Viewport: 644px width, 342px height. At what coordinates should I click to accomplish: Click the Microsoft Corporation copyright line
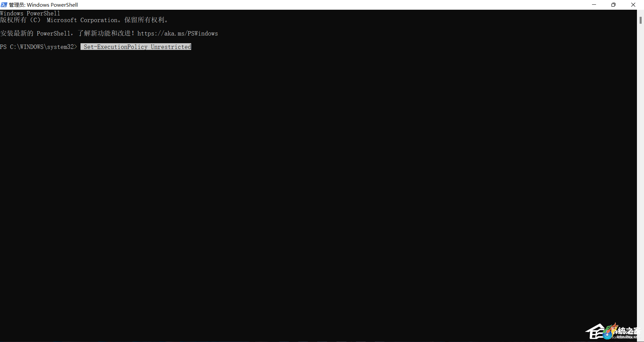click(84, 20)
